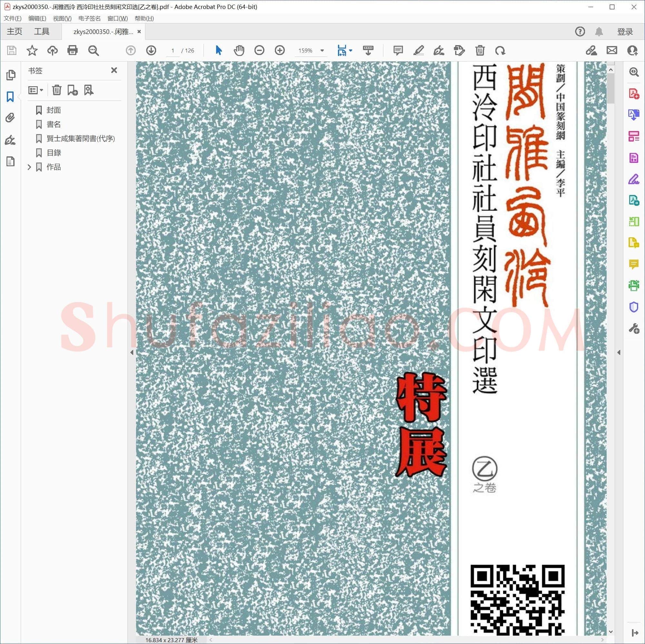Screen dimensions: 645x644
Task: Collapse left navigation pane arrow
Action: click(x=132, y=352)
